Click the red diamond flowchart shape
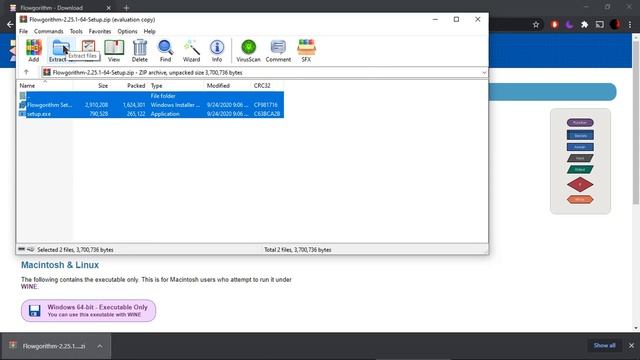640x360 pixels. [x=580, y=184]
